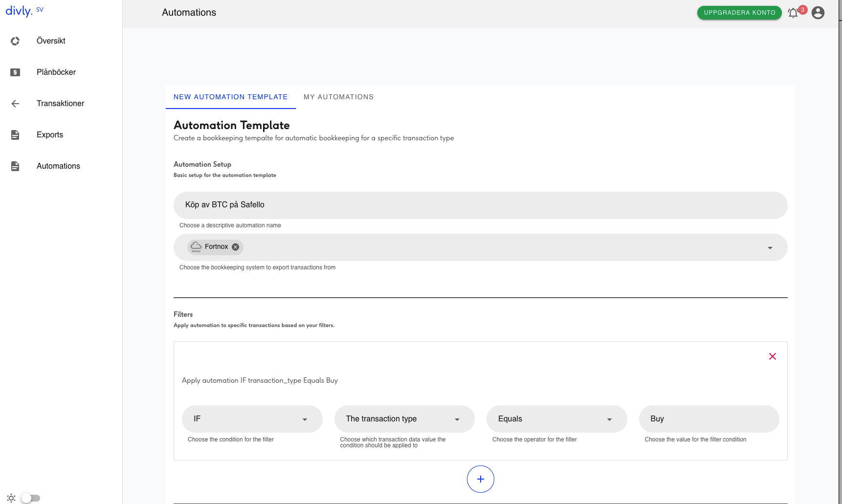Click 'Choose which transaction data value' hint
This screenshot has height=504, width=842.
pyautogui.click(x=393, y=442)
